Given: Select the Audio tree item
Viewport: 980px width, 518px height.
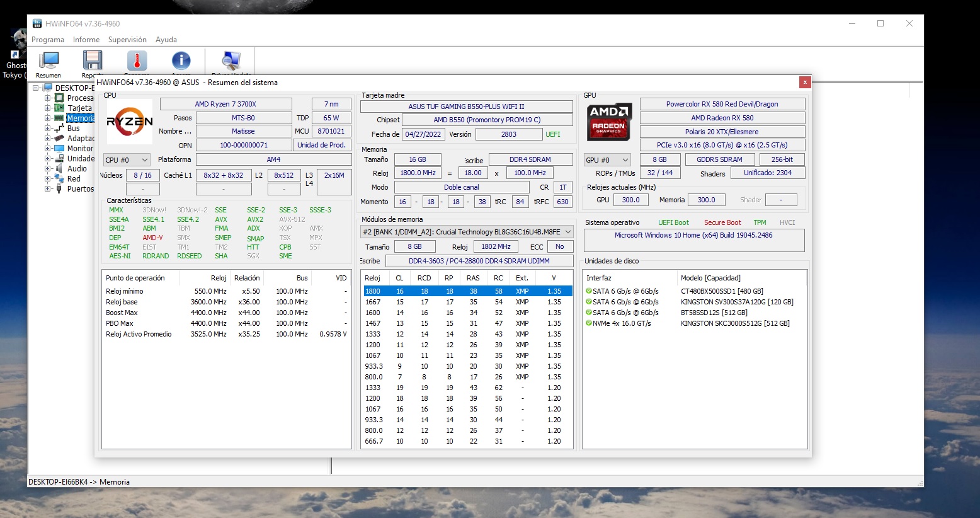Looking at the screenshot, I should [x=77, y=168].
